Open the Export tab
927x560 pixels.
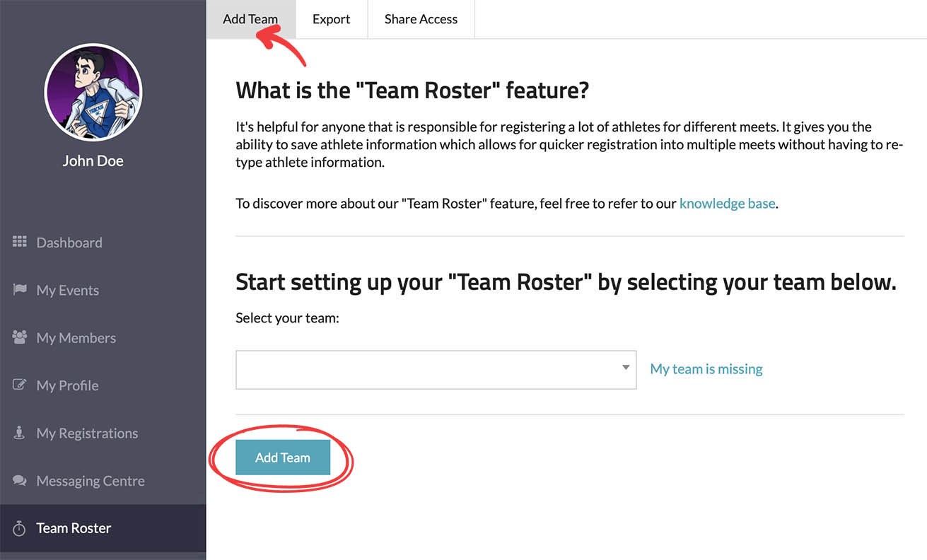point(331,19)
